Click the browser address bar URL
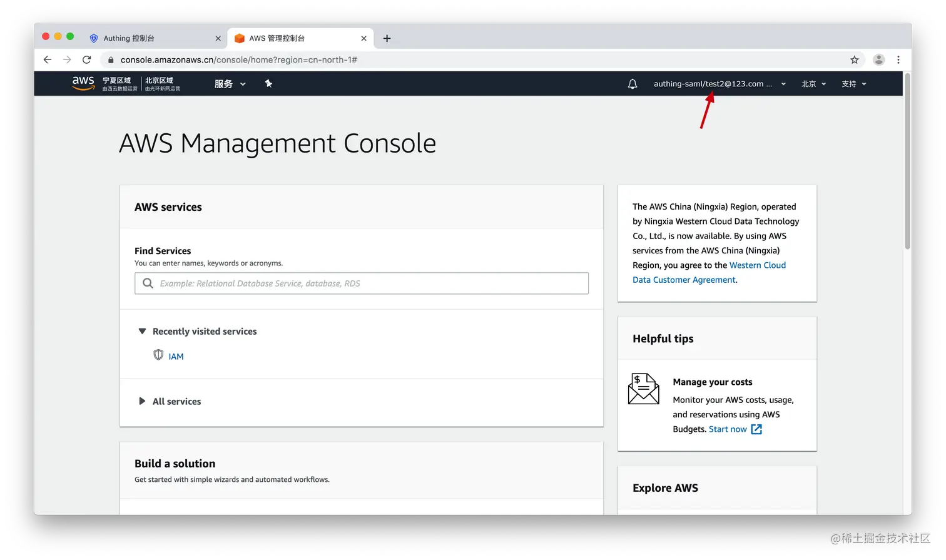 tap(239, 59)
